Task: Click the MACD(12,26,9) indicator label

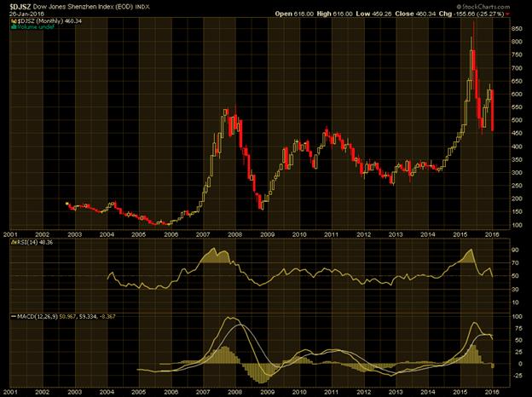Action: point(38,317)
